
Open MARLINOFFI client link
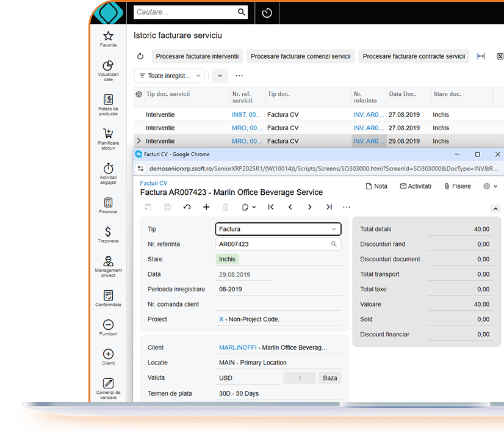click(237, 347)
